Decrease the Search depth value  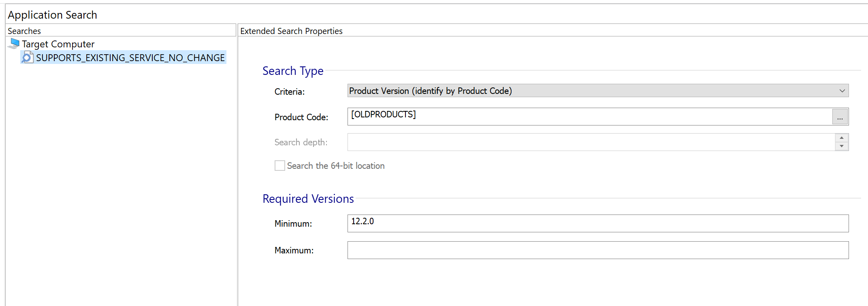pyautogui.click(x=842, y=146)
